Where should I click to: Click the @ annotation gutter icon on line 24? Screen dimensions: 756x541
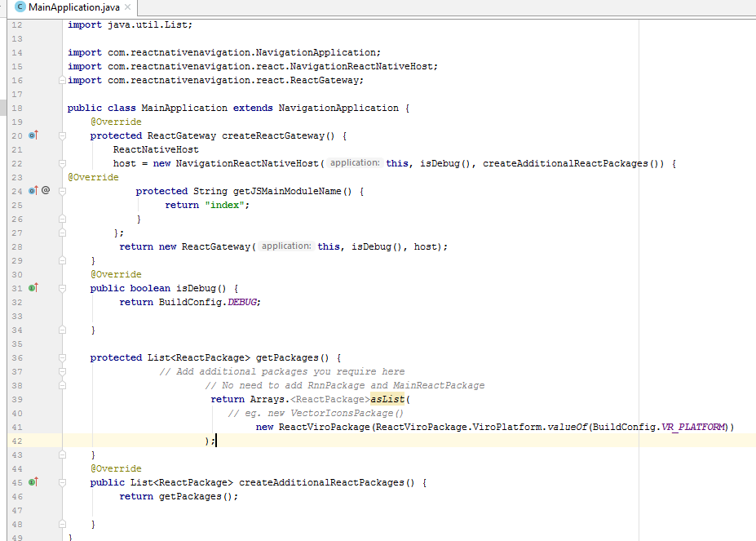46,190
